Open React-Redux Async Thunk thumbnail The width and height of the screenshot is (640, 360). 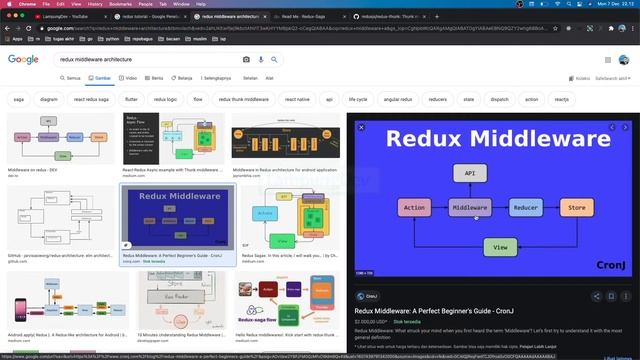173,139
